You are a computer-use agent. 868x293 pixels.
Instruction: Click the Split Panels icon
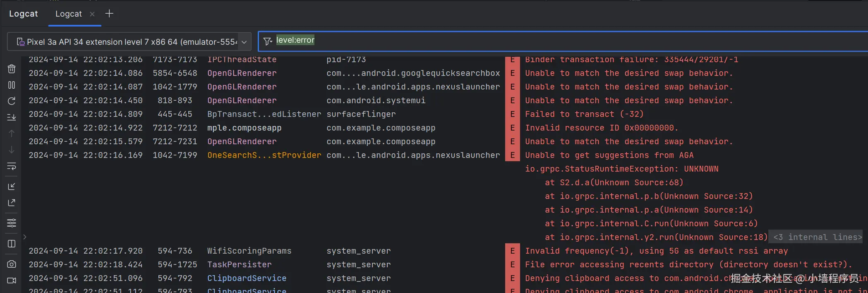coord(12,244)
